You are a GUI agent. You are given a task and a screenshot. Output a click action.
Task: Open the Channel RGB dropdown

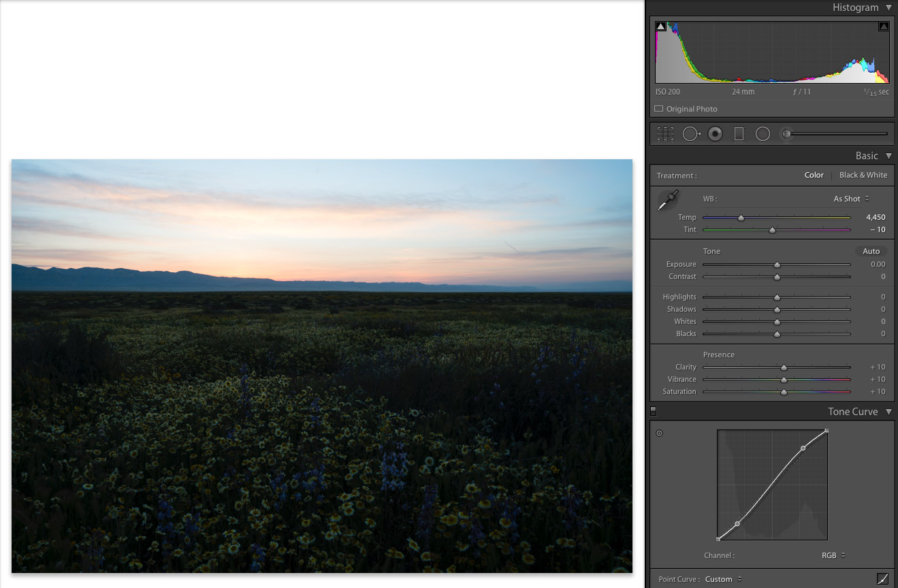[833, 555]
